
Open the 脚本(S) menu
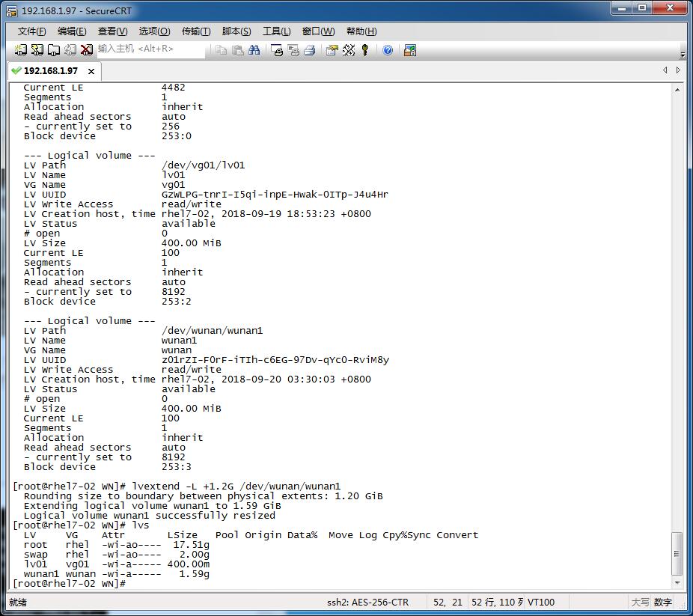[x=236, y=31]
